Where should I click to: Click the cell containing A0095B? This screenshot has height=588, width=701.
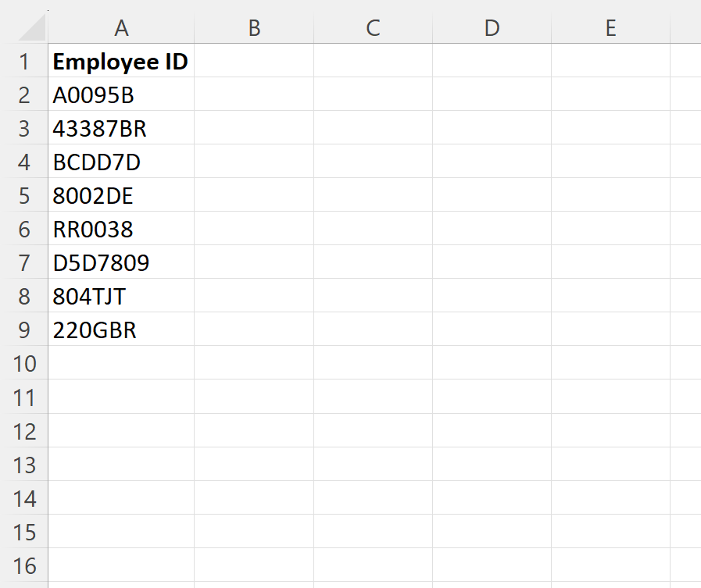tap(121, 94)
